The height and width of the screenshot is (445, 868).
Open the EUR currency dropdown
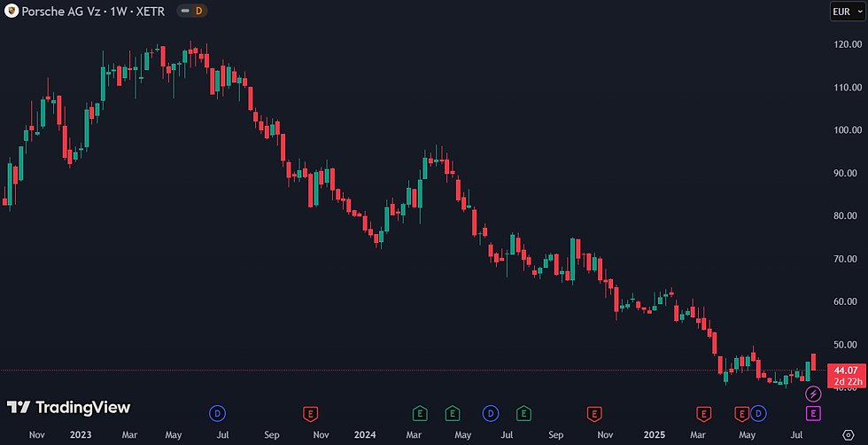847,12
